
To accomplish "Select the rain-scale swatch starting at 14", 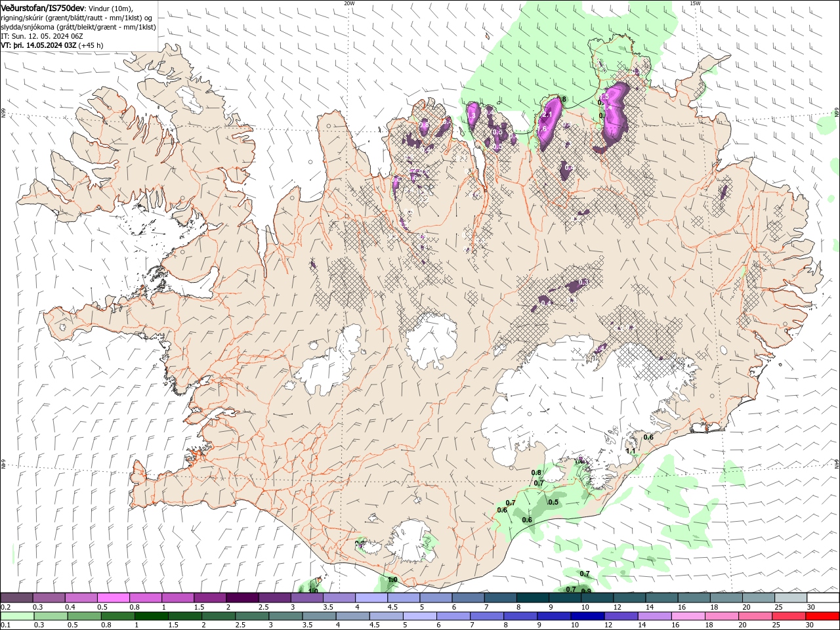I will tap(654, 616).
